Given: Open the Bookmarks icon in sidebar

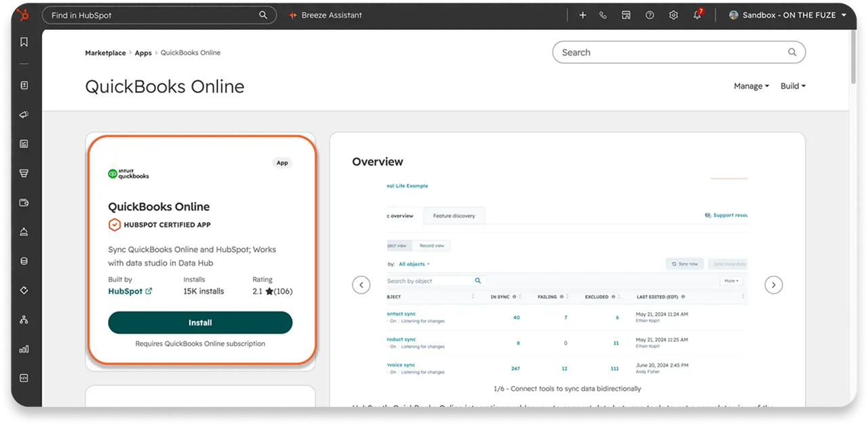Looking at the screenshot, I should pos(24,42).
